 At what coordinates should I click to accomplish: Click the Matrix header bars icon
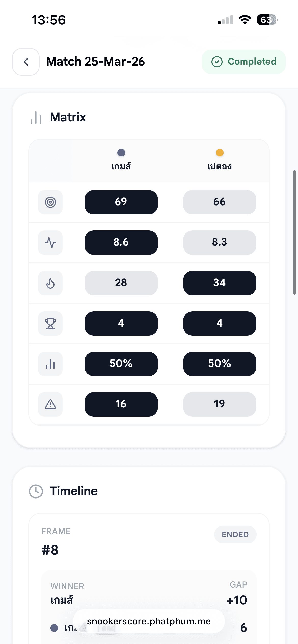click(36, 118)
